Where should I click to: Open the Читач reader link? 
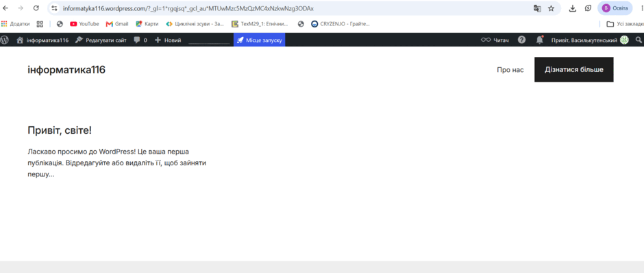click(495, 40)
